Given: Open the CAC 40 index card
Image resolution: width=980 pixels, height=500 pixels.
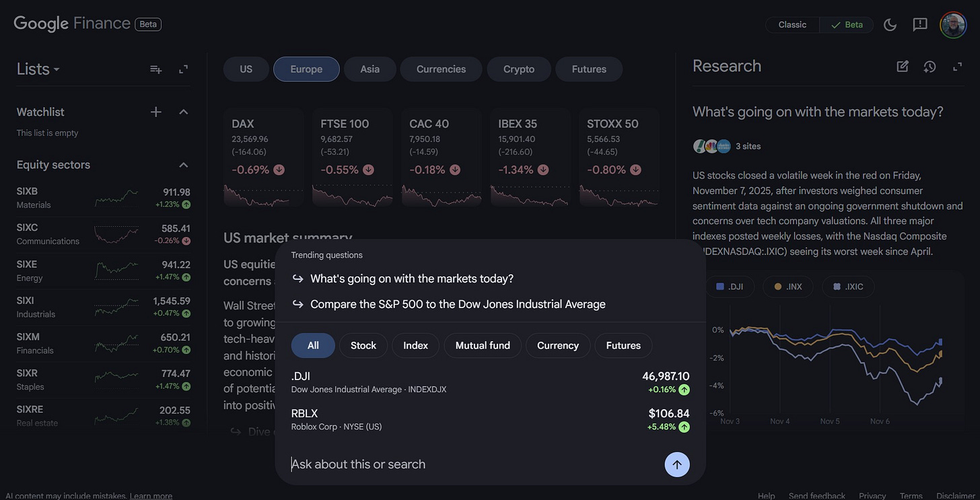Looking at the screenshot, I should tap(441, 157).
